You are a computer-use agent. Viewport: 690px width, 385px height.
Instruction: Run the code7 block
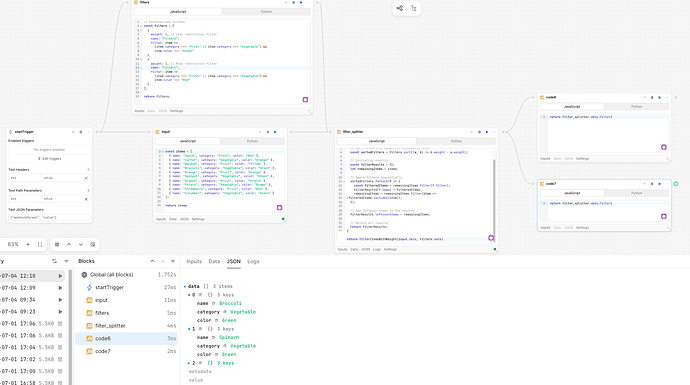pyautogui.click(x=660, y=183)
